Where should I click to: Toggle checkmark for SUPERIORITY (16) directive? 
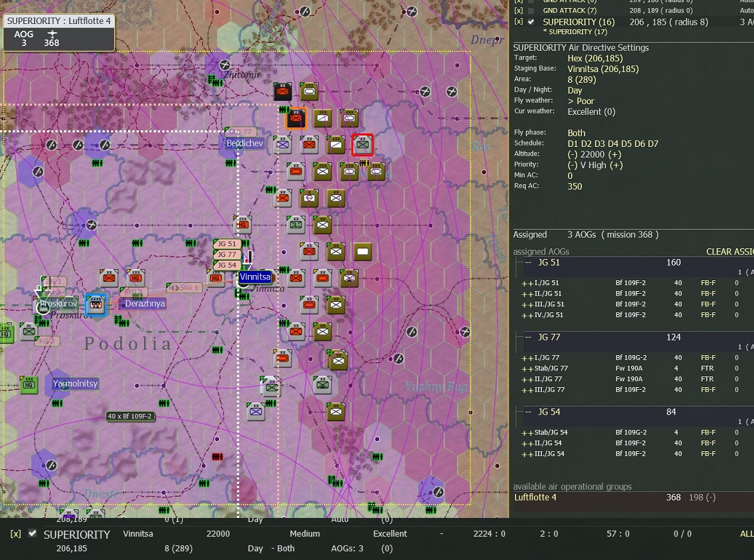tap(531, 21)
